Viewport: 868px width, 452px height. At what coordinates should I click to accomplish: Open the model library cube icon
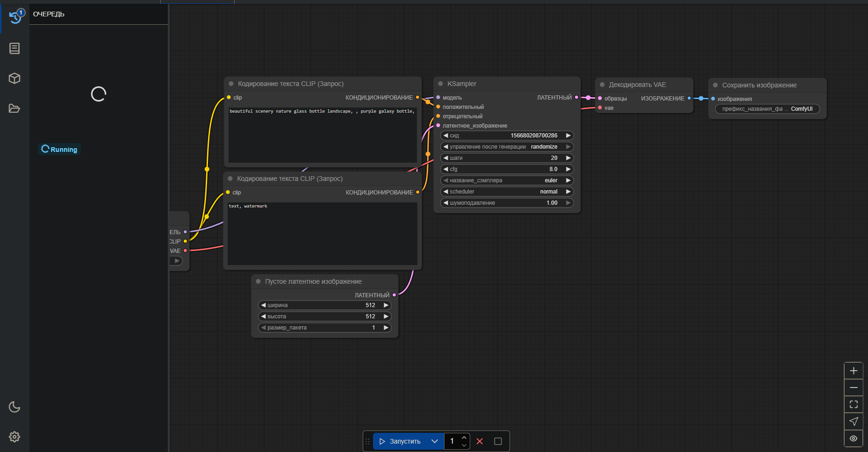tap(14, 78)
